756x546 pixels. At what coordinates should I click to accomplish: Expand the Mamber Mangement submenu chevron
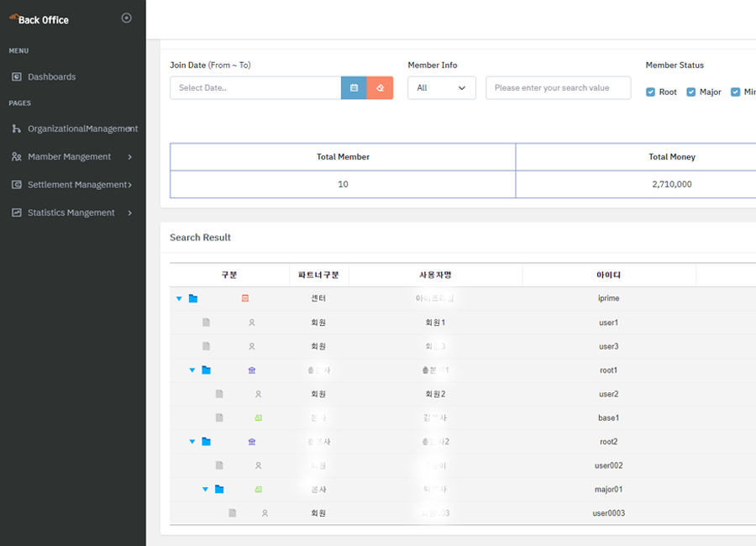tap(129, 157)
